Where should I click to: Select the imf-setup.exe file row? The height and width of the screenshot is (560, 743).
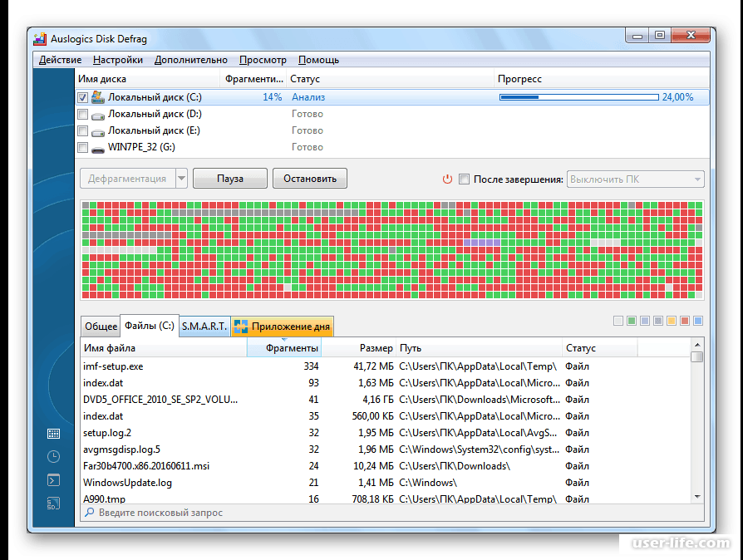click(x=386, y=366)
